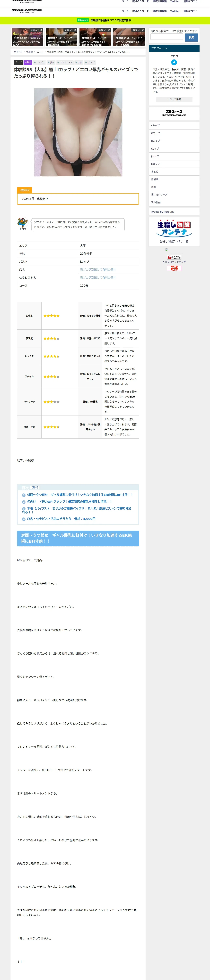Screen dimensions: 210x980
Task: Open the まとめ sidebar category
Action: pyautogui.click(x=174, y=171)
